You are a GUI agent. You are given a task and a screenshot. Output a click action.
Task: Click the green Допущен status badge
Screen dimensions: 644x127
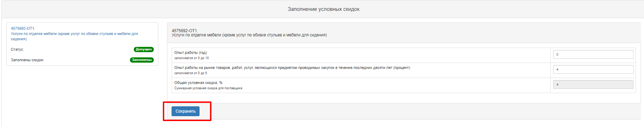(144, 49)
